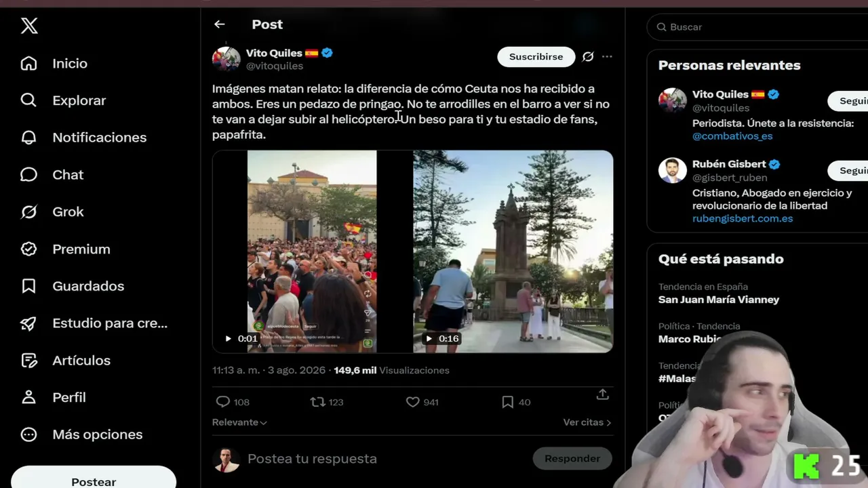Screen dimensions: 868x488
Task: Open the Artículos icon
Action: [28, 361]
